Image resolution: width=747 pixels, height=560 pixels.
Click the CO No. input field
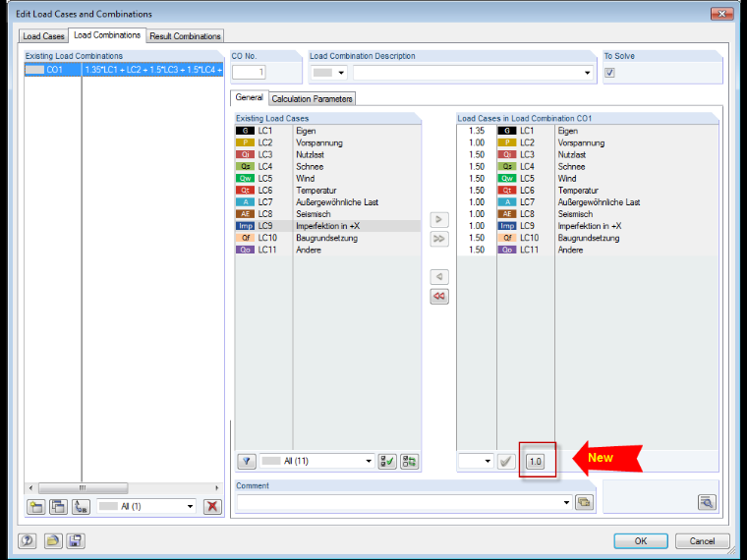[249, 73]
